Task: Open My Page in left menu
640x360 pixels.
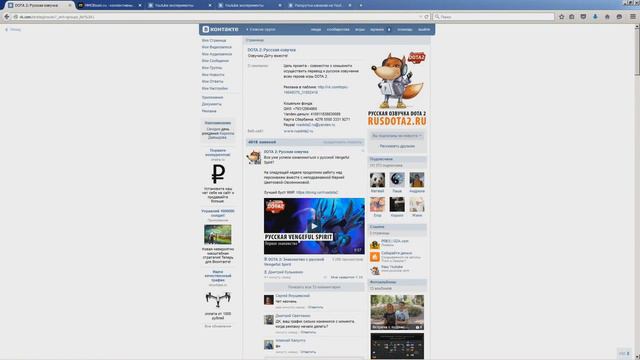Action: (214, 40)
